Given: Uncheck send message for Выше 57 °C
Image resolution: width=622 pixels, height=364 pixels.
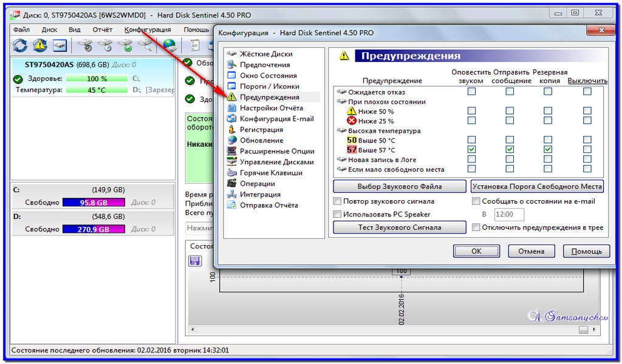Looking at the screenshot, I should pyautogui.click(x=510, y=150).
